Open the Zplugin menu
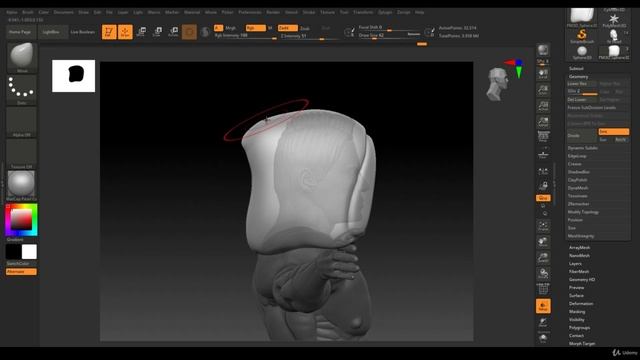Image resolution: width=640 pixels, height=360 pixels. (385, 12)
